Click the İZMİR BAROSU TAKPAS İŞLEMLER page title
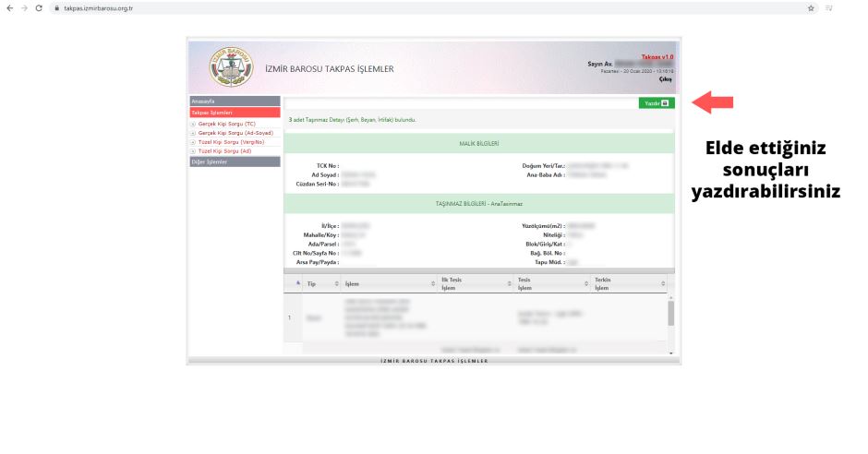This screenshot has width=868, height=454. click(330, 69)
